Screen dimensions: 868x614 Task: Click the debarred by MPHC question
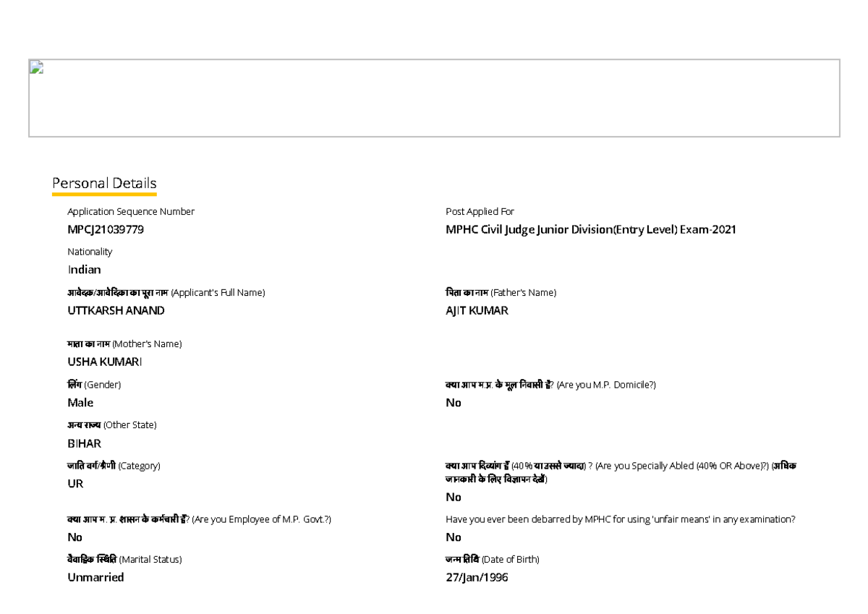tap(620, 519)
